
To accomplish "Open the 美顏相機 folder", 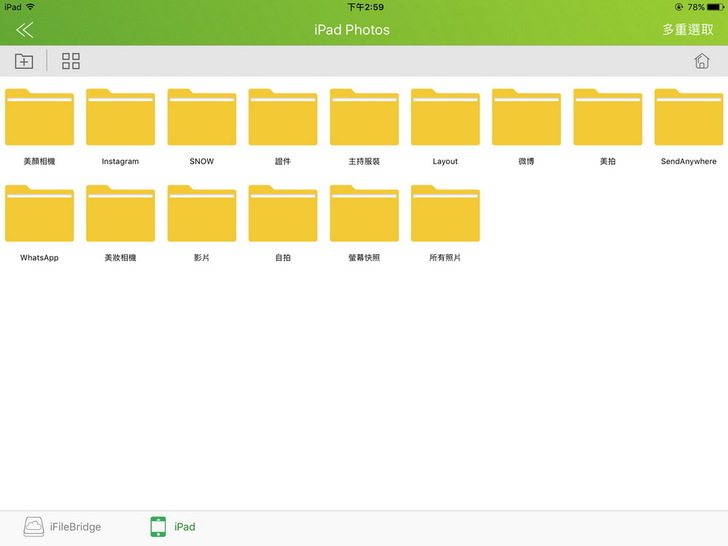I will point(39,117).
